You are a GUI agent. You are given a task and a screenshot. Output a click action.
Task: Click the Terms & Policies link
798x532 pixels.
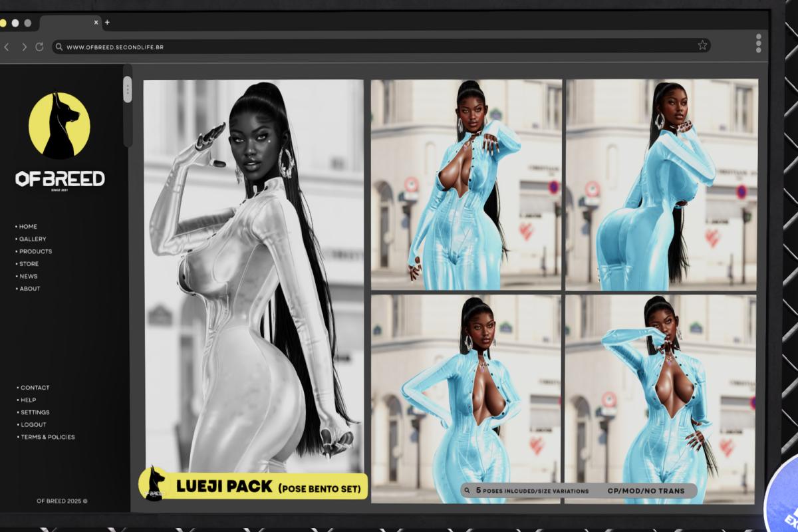tap(47, 437)
